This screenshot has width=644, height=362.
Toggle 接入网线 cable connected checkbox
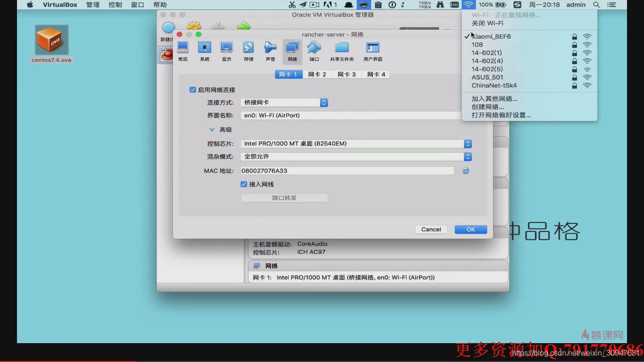pyautogui.click(x=244, y=184)
